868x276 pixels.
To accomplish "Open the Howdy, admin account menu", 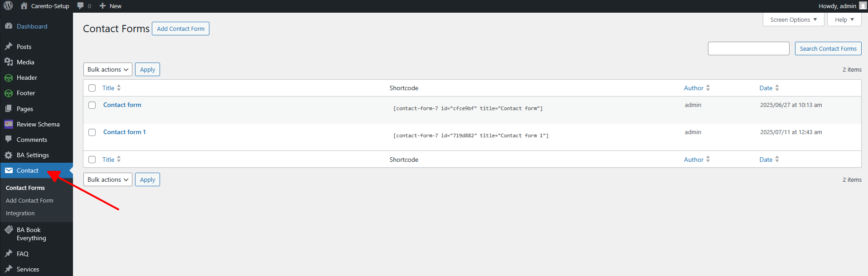I will [x=842, y=6].
